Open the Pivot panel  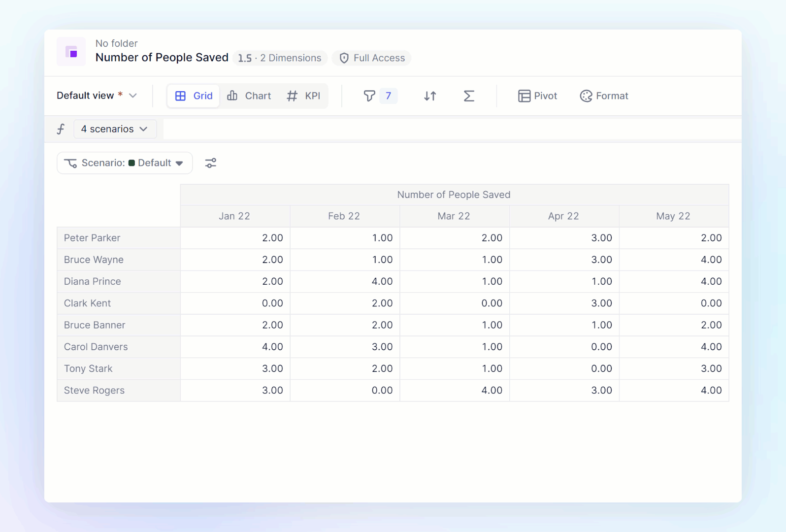[537, 96]
